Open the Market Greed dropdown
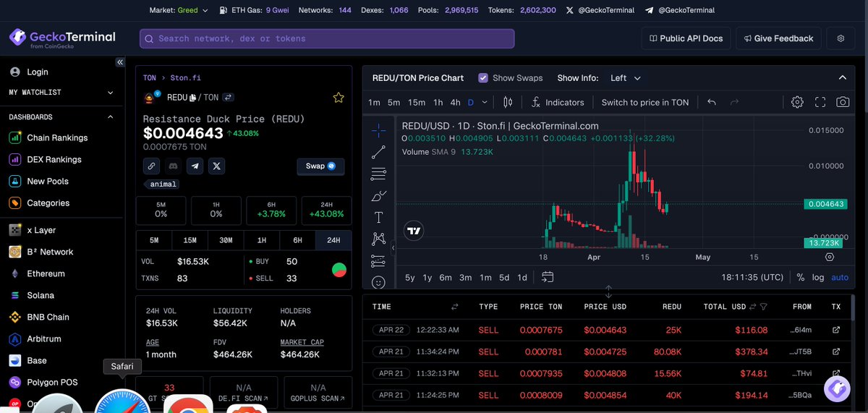 coord(179,10)
